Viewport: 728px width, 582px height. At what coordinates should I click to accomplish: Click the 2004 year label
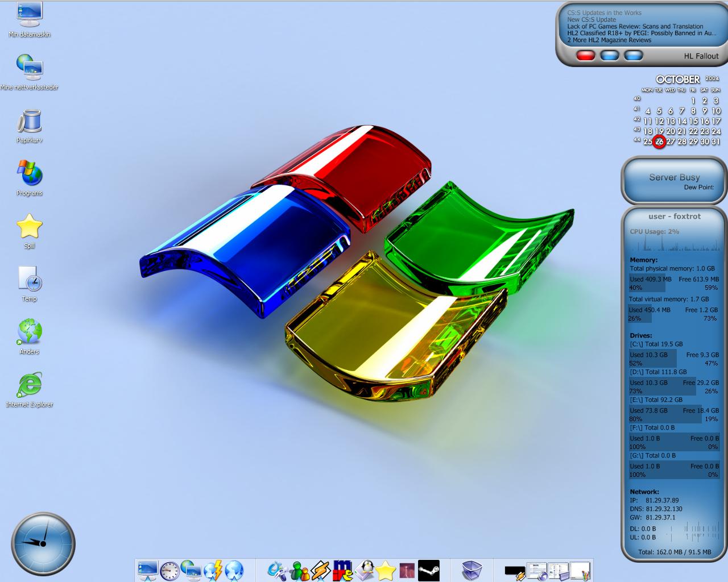pyautogui.click(x=712, y=78)
